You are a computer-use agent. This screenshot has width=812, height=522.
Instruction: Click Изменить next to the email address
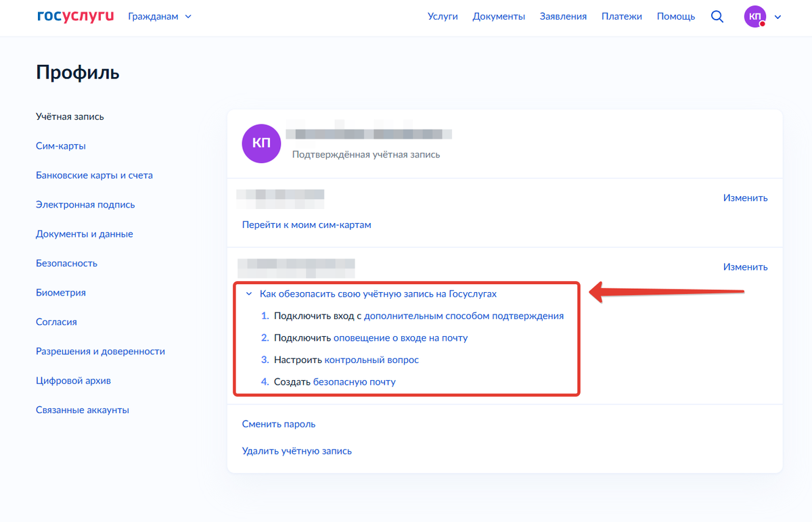click(745, 267)
